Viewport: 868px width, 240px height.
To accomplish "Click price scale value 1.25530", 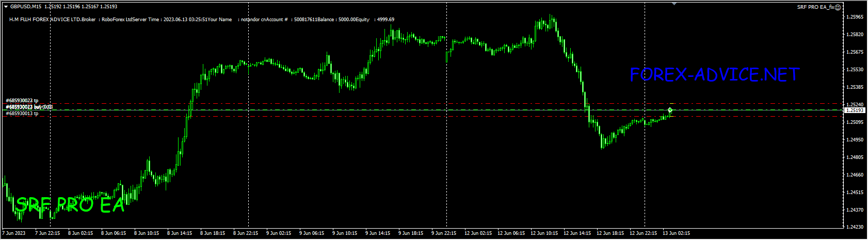I will tap(855, 70).
